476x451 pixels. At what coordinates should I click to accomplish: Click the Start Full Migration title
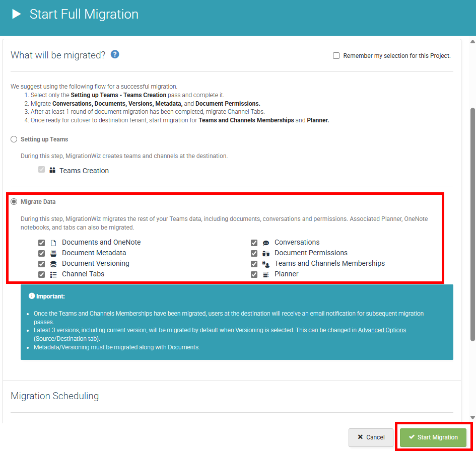point(84,14)
